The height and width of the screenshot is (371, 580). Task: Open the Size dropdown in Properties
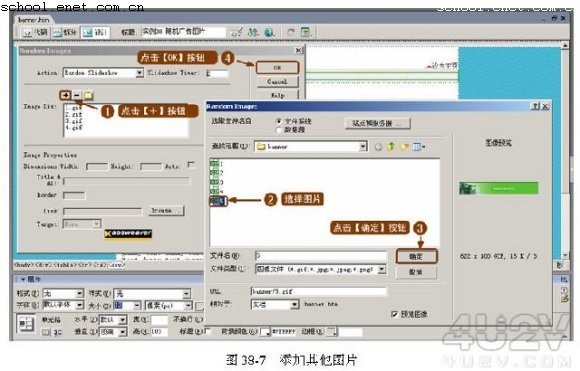(x=127, y=306)
